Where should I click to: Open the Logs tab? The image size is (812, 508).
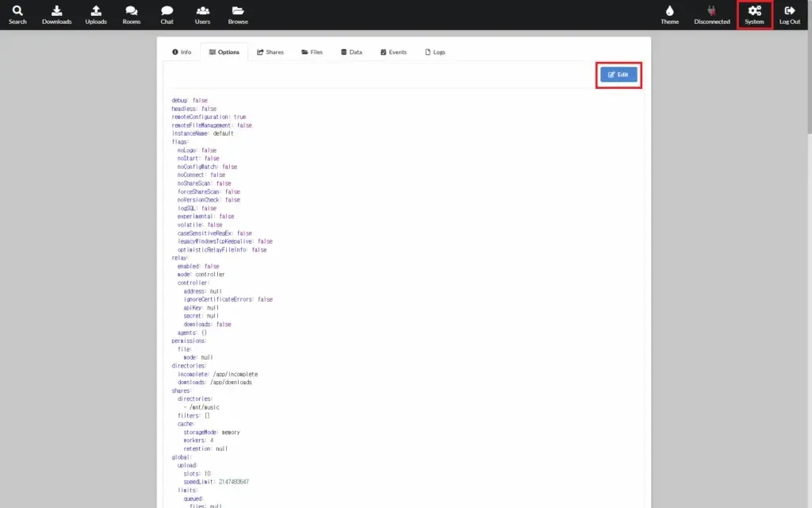tap(434, 52)
